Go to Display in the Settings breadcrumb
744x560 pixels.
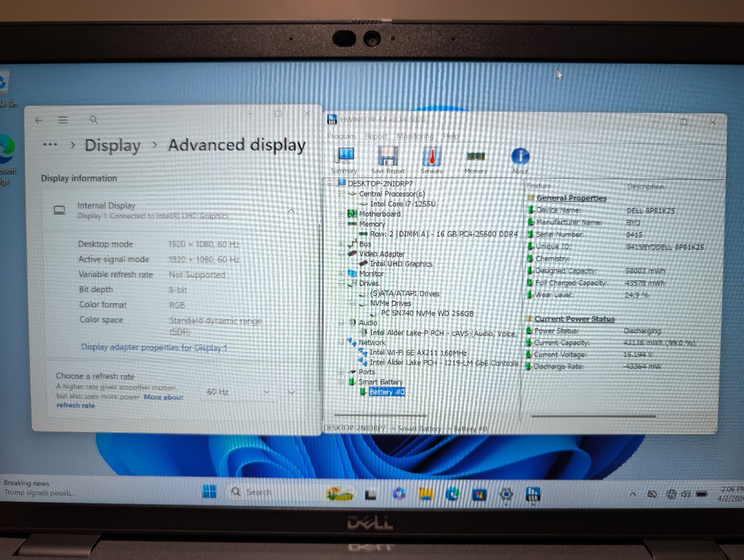click(x=113, y=145)
